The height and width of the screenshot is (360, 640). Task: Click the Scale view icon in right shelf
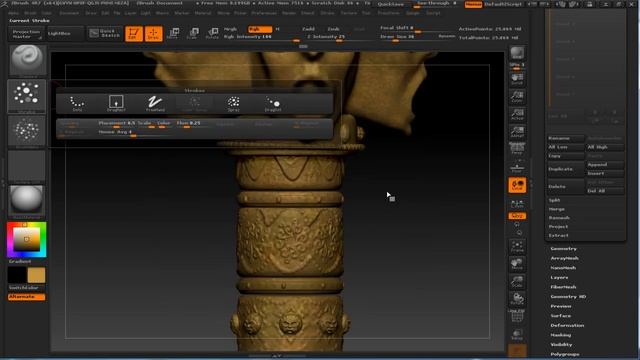pyautogui.click(x=517, y=282)
